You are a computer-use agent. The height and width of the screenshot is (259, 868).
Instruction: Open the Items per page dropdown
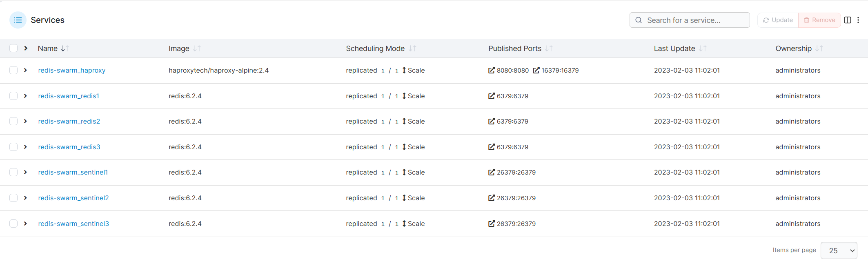[x=839, y=250]
